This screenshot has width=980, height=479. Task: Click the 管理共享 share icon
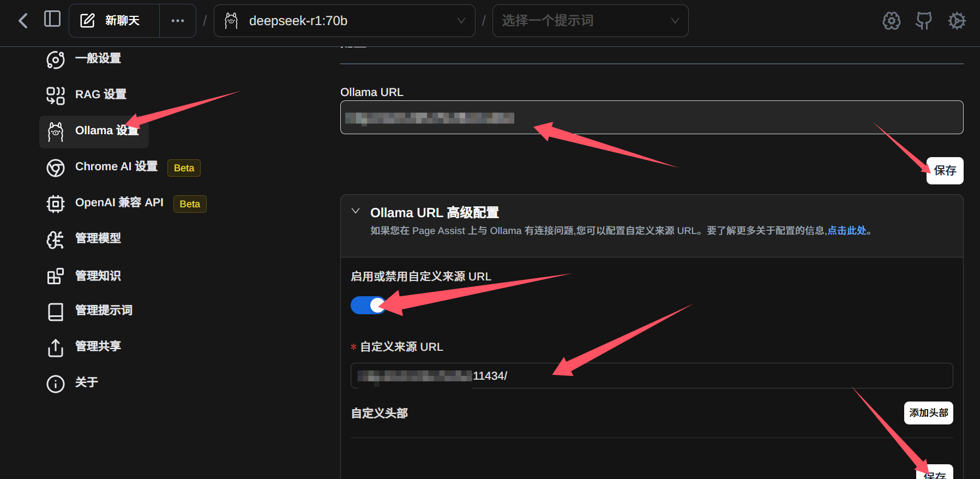(x=56, y=347)
